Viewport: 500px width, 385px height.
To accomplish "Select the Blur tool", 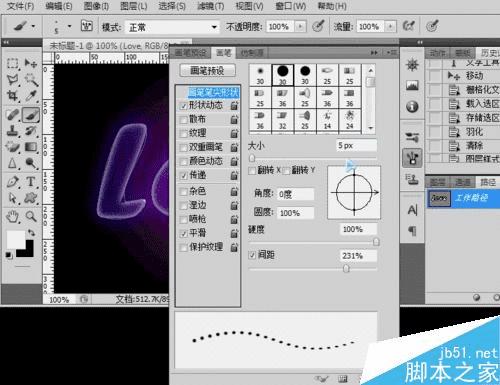I will coord(13,163).
